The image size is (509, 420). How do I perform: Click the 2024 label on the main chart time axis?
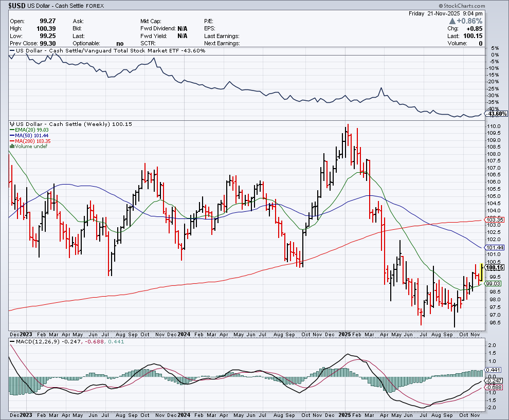(x=183, y=334)
